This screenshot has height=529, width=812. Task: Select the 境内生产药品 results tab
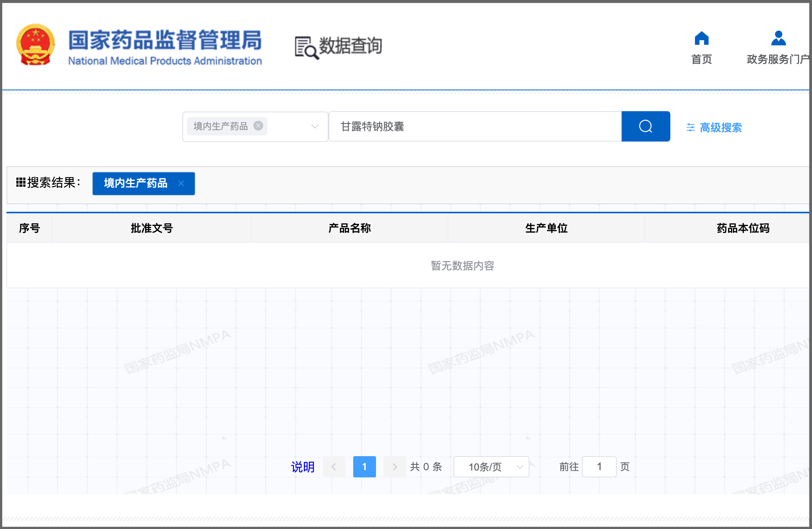pos(136,183)
